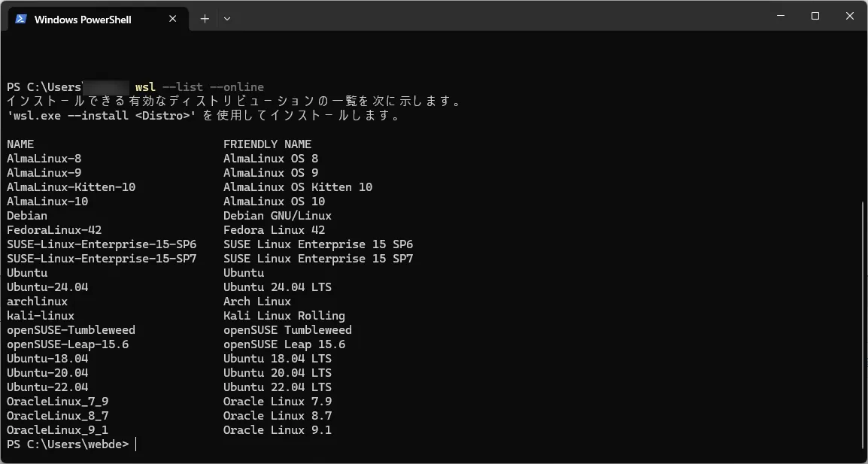
Task: Open the new tab profile dropdown
Action: [x=227, y=19]
